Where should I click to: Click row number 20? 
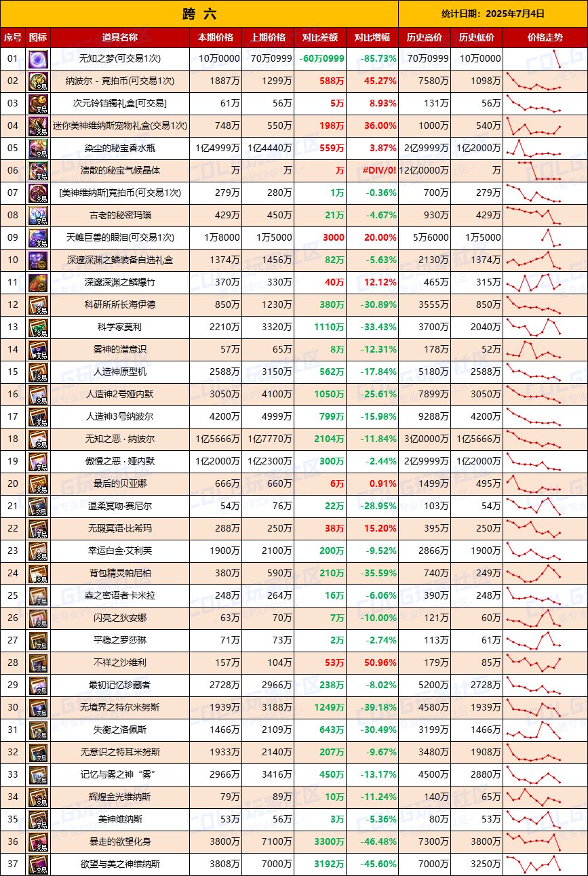click(x=13, y=484)
